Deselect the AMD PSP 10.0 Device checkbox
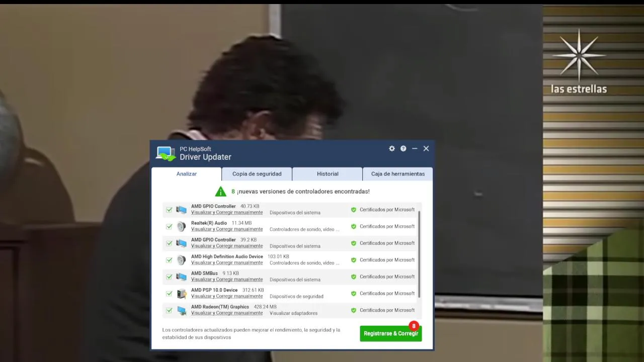The image size is (644, 362). point(169,294)
